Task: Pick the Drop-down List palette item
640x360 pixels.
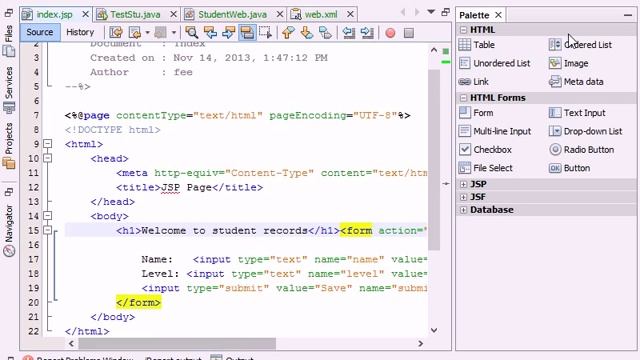Action: tap(585, 131)
